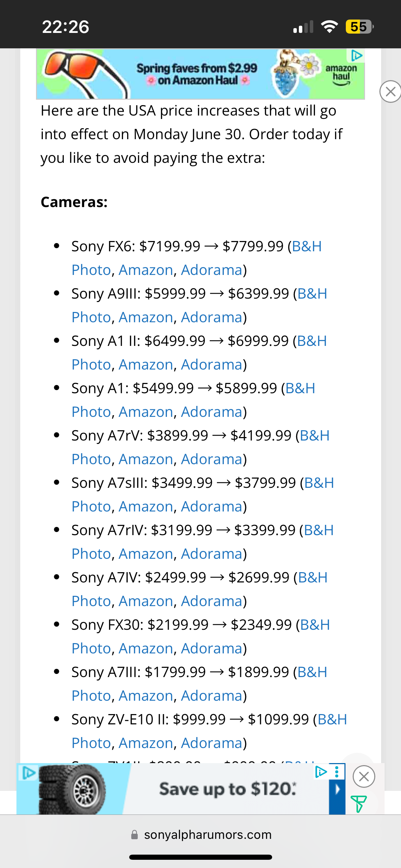The image size is (401, 868).
Task: Dismiss the bottom tire ad banner
Action: [x=364, y=776]
